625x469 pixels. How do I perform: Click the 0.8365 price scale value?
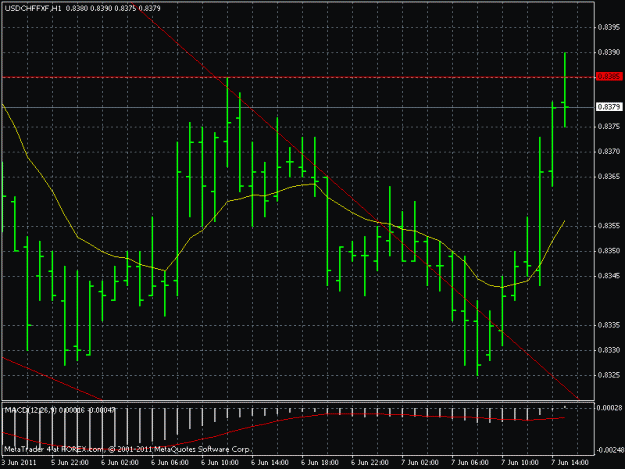coord(609,176)
